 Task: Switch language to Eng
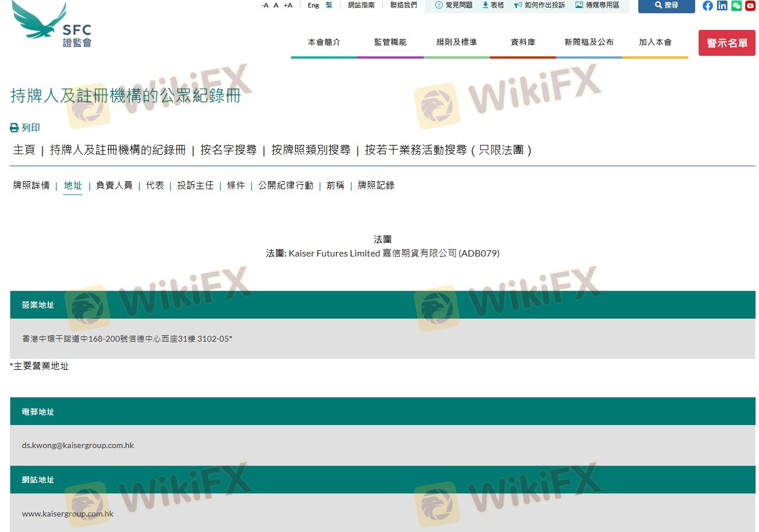[x=313, y=5]
